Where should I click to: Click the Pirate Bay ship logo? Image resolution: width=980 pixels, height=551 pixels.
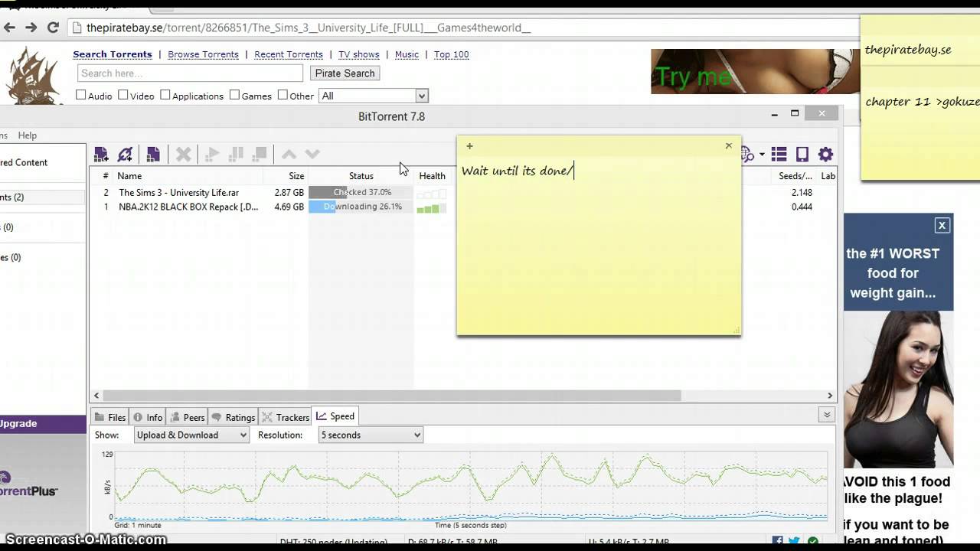tap(33, 75)
